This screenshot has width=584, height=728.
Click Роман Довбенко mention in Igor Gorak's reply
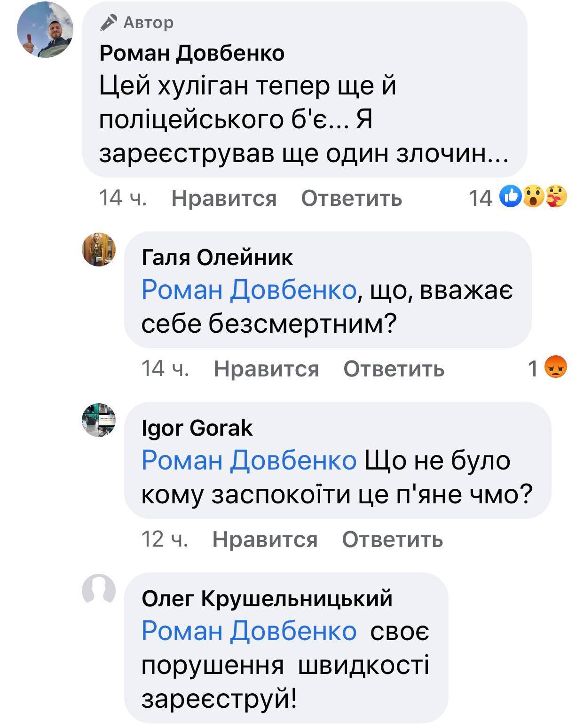tap(249, 460)
